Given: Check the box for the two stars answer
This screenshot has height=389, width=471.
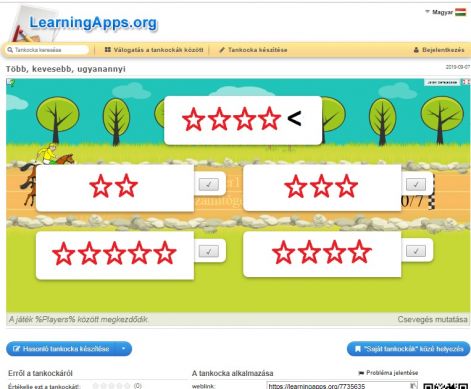Looking at the screenshot, I should point(209,184).
